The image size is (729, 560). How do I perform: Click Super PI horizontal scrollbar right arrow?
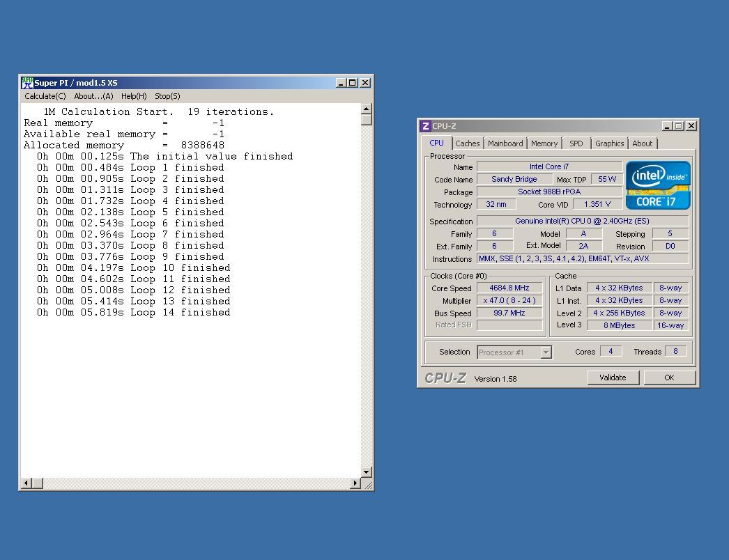355,483
